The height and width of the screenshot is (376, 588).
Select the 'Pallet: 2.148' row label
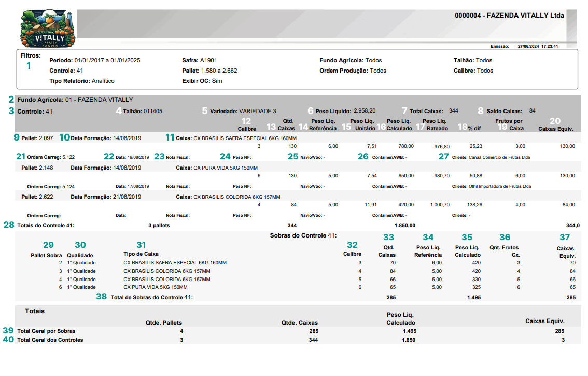click(x=37, y=168)
